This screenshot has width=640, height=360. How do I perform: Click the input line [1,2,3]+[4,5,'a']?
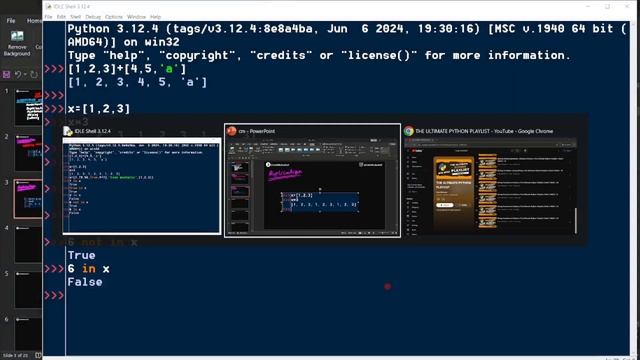point(127,69)
